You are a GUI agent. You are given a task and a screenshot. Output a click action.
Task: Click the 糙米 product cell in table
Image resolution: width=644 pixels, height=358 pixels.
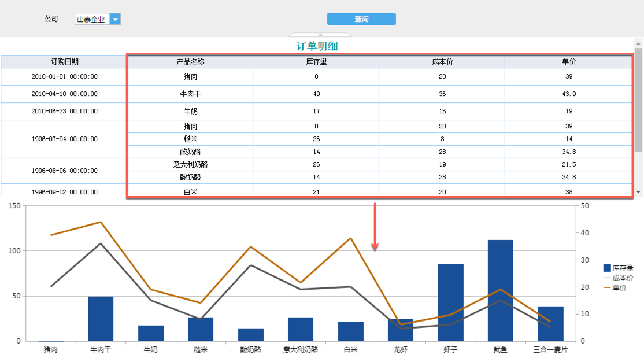pos(190,139)
